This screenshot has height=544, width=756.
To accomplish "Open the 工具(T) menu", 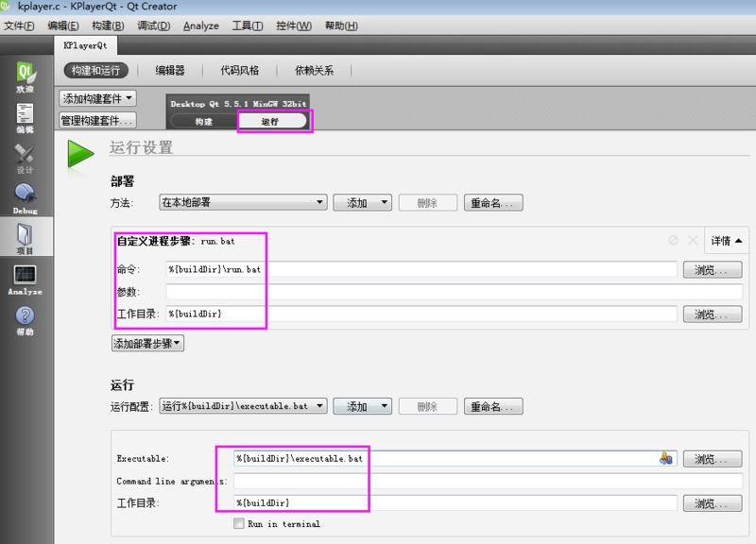I will pyautogui.click(x=248, y=26).
